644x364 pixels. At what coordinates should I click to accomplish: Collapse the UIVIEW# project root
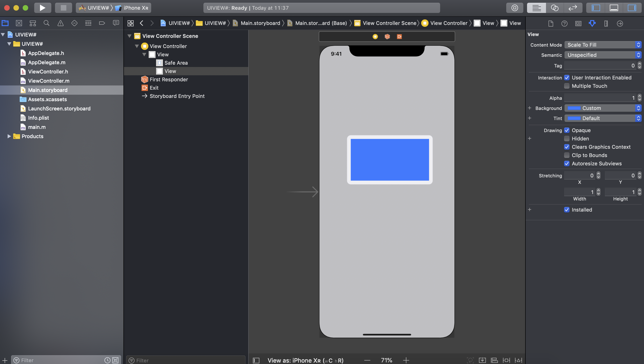click(3, 35)
